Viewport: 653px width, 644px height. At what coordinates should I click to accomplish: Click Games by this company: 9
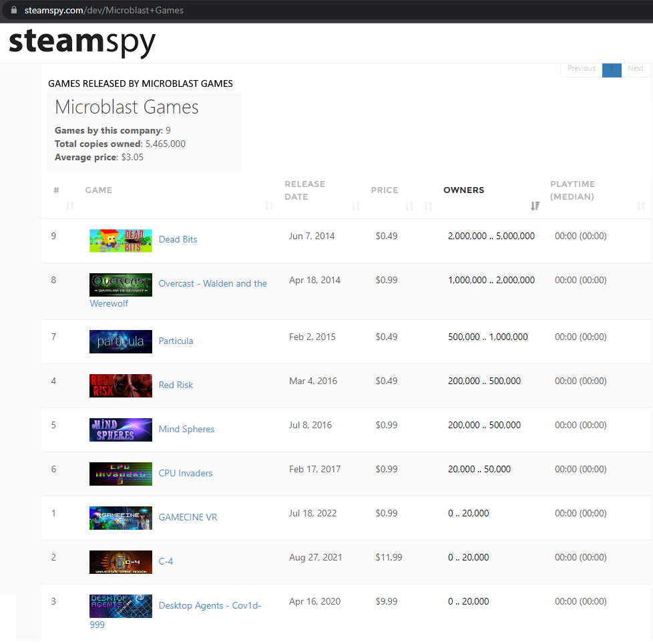pos(113,131)
